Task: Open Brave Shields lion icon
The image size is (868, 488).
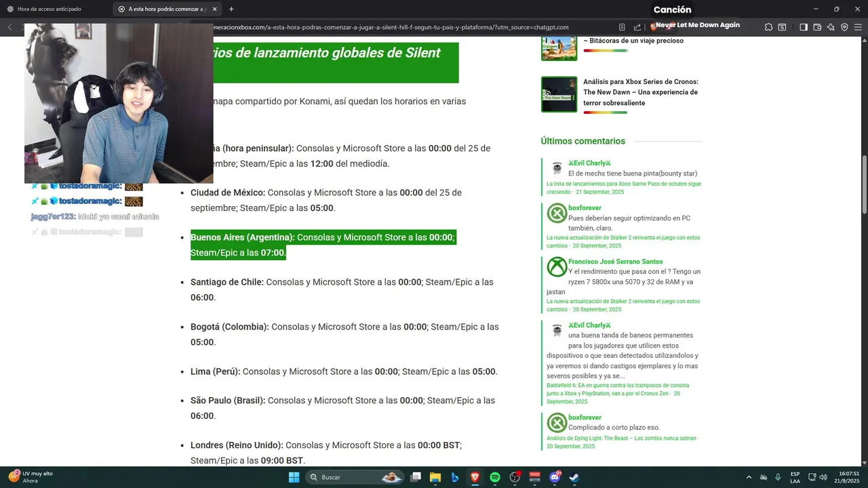Action: tap(654, 27)
